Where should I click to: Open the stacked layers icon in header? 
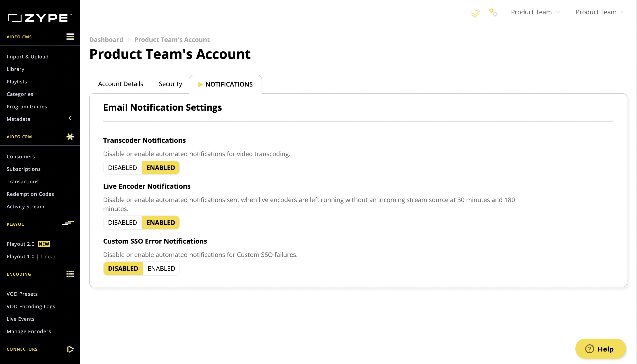pos(475,12)
